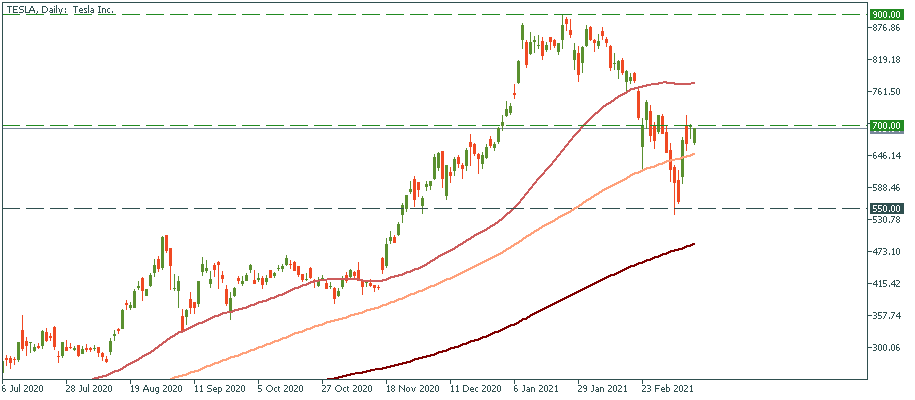The image size is (915, 400).
Task: Click the 900.00 price level label
Action: click(x=886, y=15)
